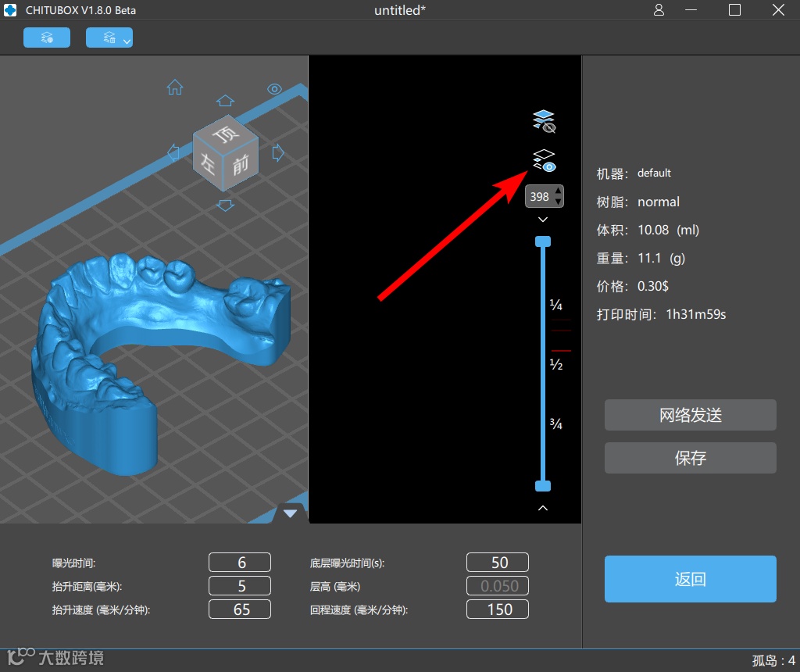This screenshot has height=672, width=800.
Task: Click the 价格 0.30$ text
Action: click(x=633, y=286)
